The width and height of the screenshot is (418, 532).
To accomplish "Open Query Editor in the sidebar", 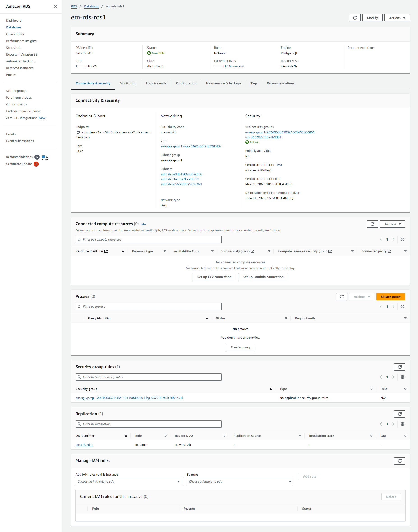I will [15, 34].
